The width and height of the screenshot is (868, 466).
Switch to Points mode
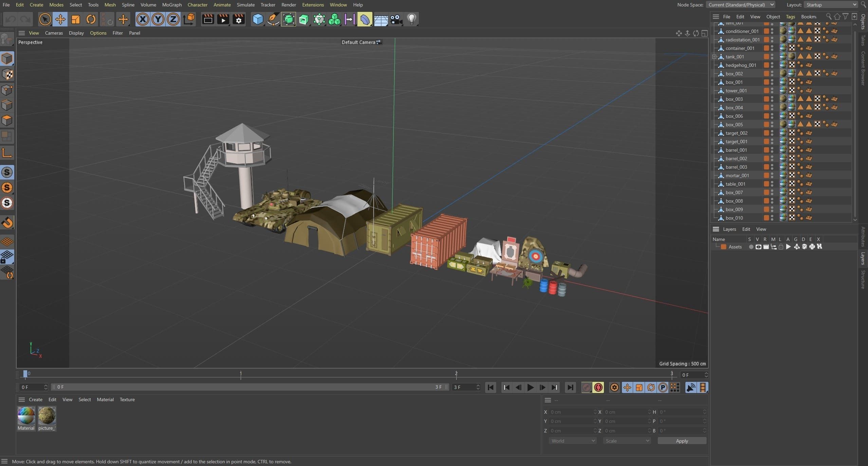pyautogui.click(x=7, y=90)
